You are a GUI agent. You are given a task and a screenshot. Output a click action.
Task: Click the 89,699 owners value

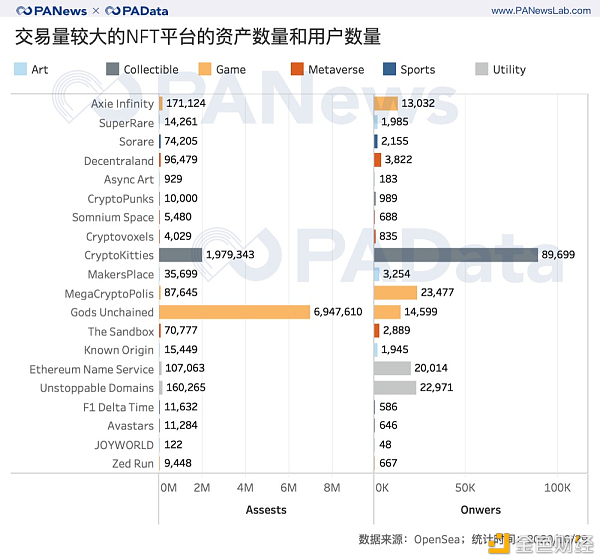[558, 255]
